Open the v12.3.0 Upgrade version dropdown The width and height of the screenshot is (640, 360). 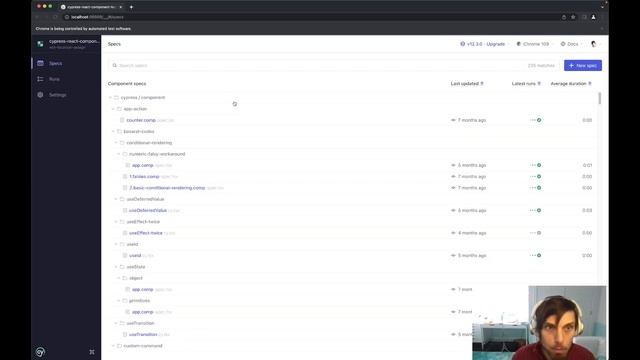(484, 44)
